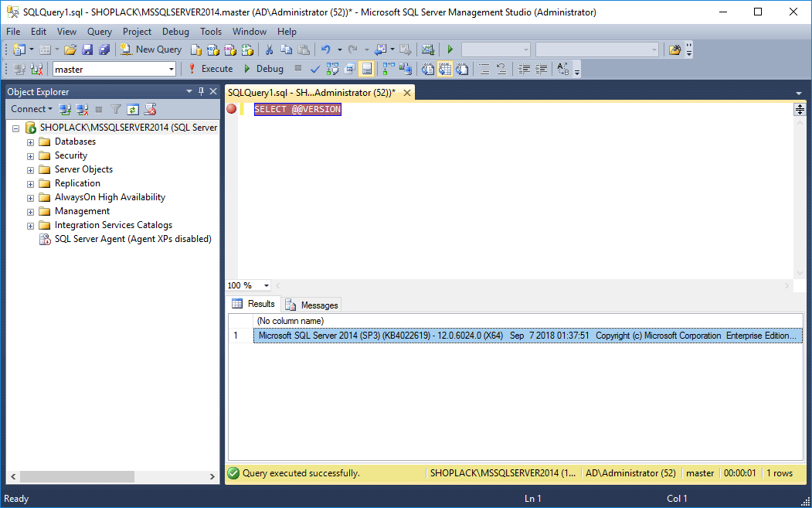Image resolution: width=812 pixels, height=508 pixels.
Task: Open the Debug menu
Action: point(175,32)
